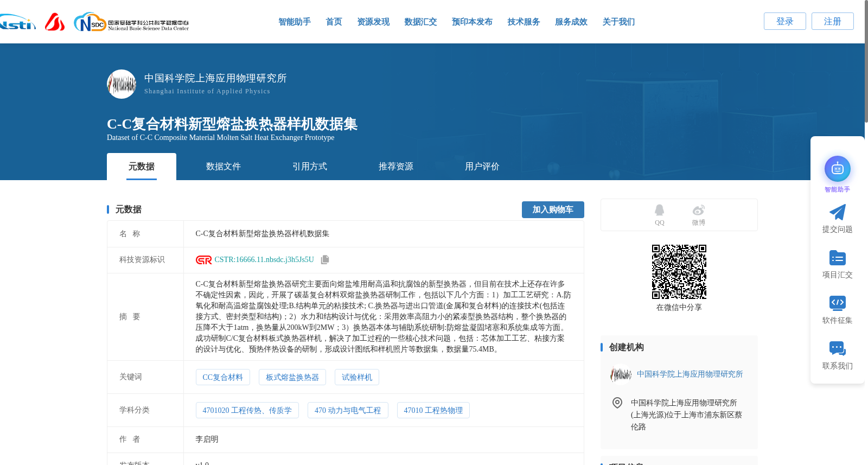
Task: Click the 板式熔盐换热器 keyword tag
Action: click(x=292, y=377)
